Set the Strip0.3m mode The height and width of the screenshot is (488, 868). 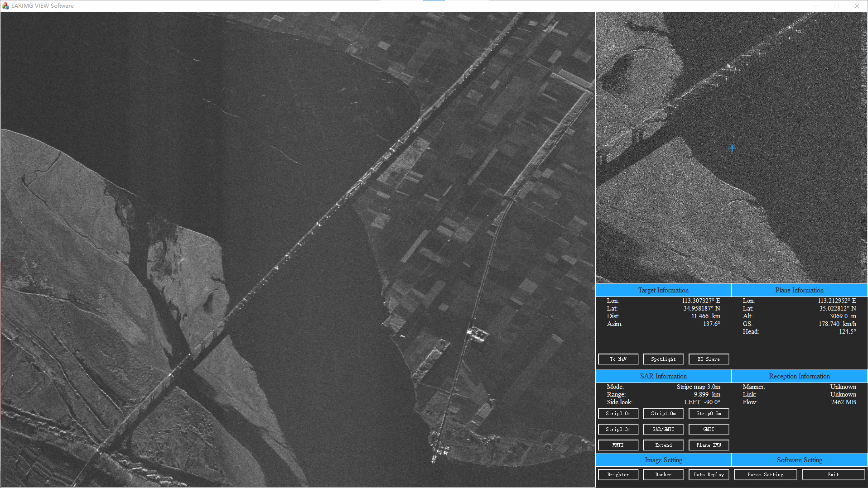coord(618,429)
